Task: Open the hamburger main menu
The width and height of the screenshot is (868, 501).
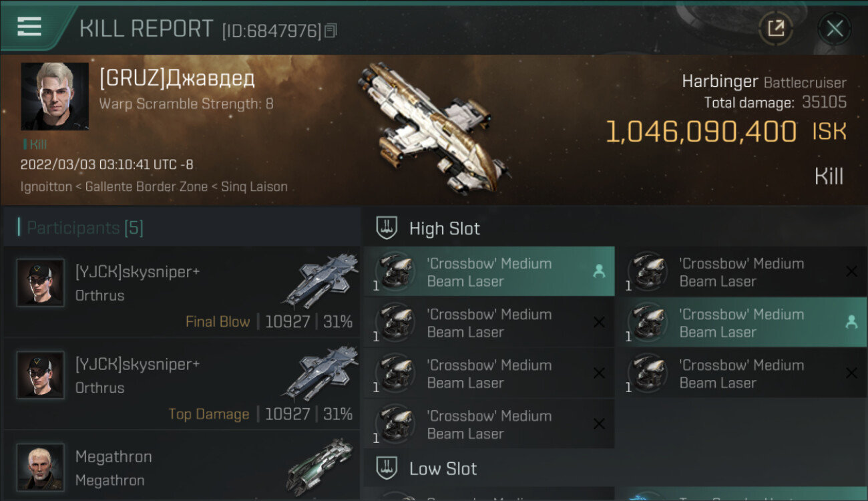Action: point(29,27)
